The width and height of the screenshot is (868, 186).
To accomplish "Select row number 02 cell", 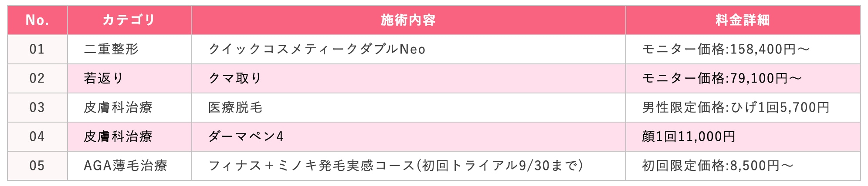I will (37, 78).
